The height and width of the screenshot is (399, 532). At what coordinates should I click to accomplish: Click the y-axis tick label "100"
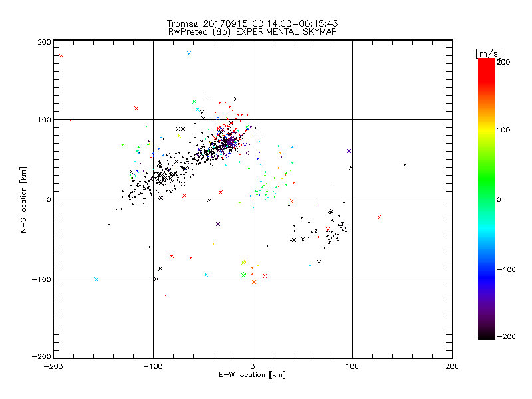[x=44, y=120]
